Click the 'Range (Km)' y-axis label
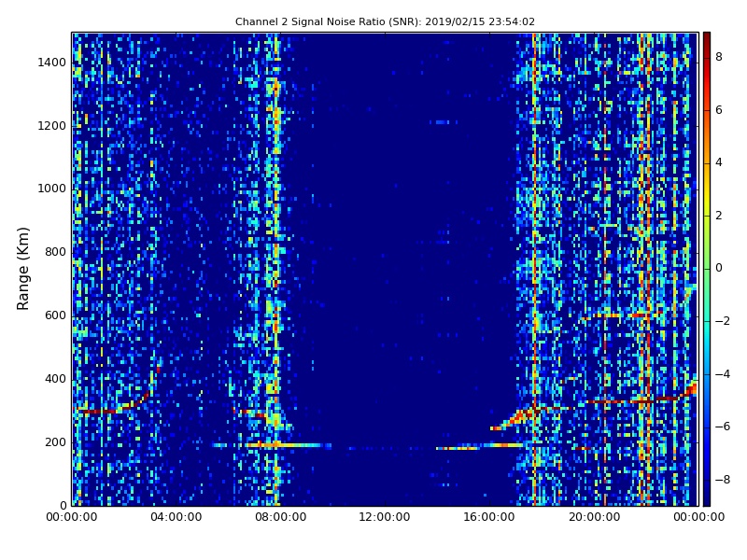Image resolution: width=747 pixels, height=560 pixels. click(22, 269)
